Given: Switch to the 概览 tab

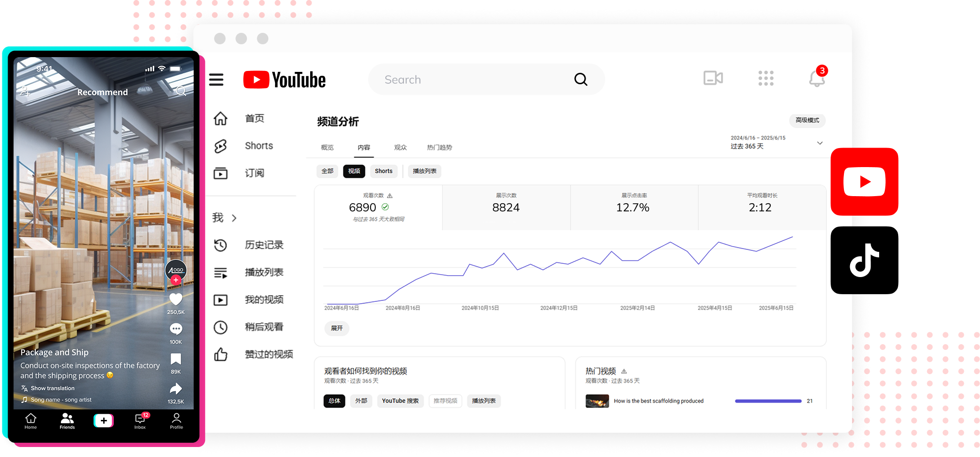Looking at the screenshot, I should 327,148.
